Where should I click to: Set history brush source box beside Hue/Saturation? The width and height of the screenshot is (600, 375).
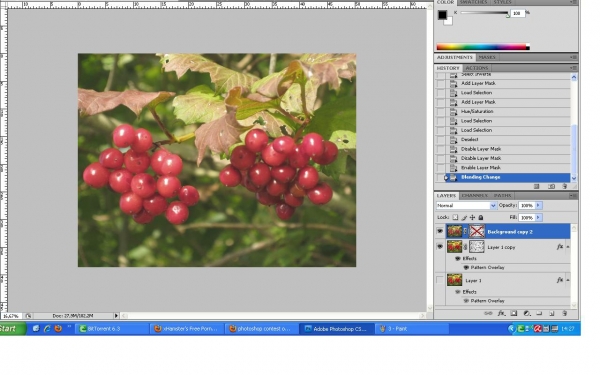click(x=441, y=112)
